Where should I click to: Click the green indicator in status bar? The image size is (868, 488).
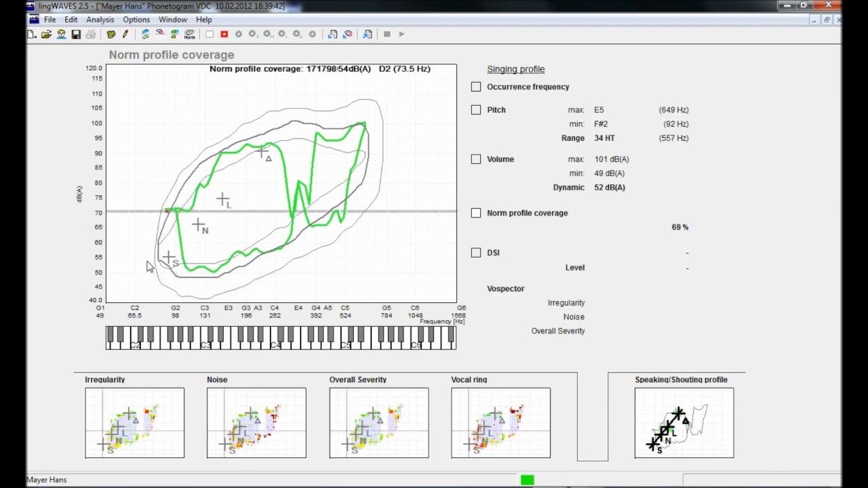pos(528,480)
